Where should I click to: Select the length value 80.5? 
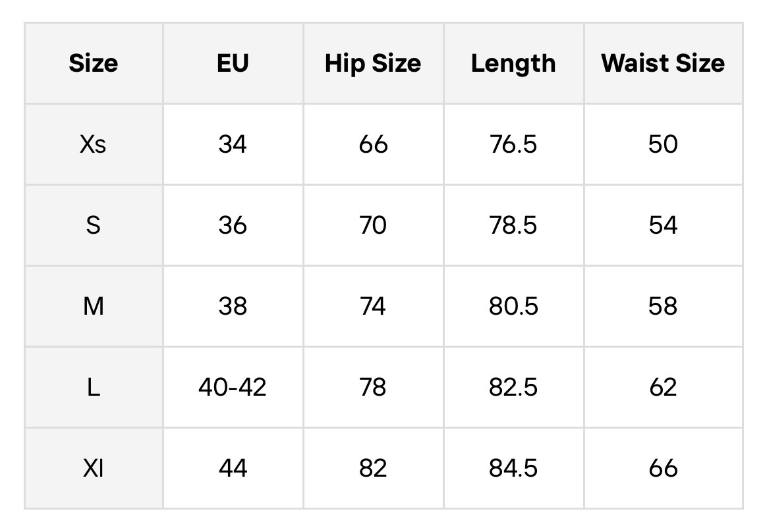pos(513,306)
